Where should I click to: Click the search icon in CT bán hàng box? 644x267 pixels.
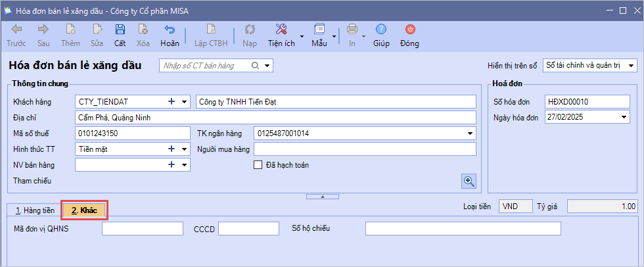coord(256,66)
